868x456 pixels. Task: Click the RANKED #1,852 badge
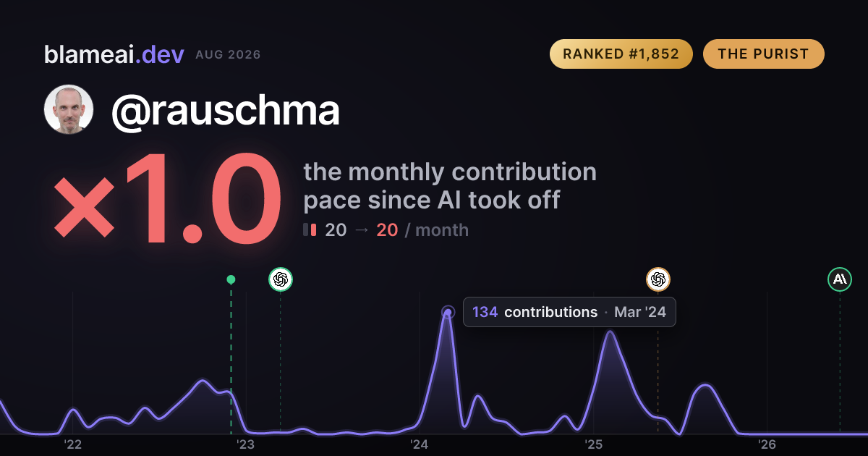click(621, 54)
